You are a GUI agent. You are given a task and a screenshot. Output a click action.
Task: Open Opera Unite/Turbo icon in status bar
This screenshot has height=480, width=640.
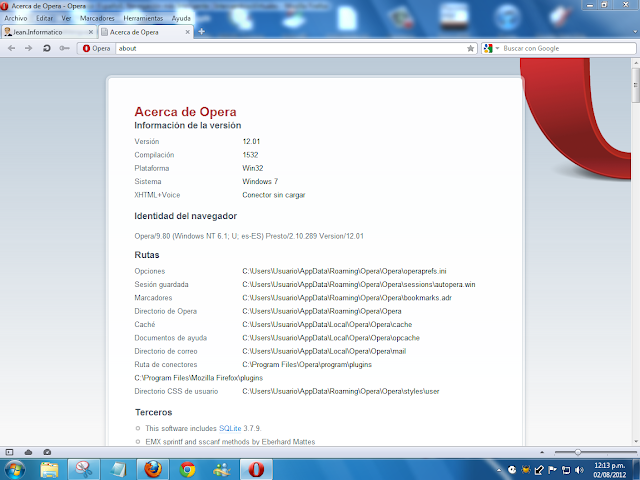[47, 452]
